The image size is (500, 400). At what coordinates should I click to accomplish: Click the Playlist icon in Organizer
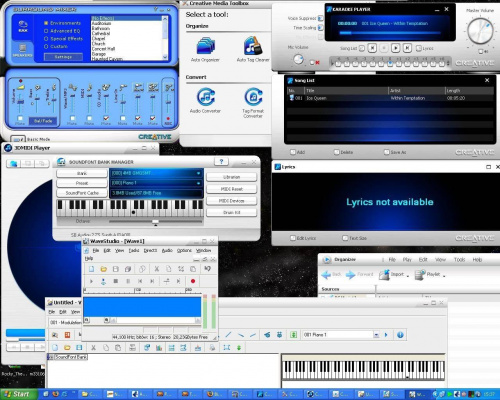point(419,275)
